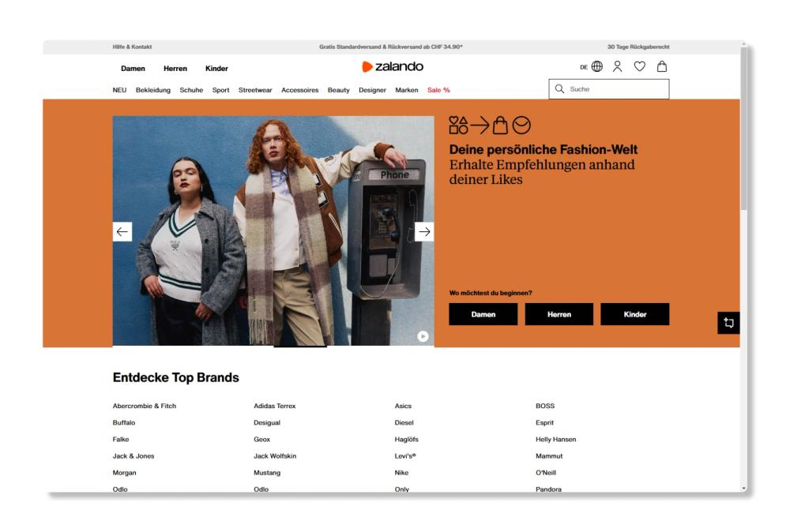Go to next carousel slide arrow
The width and height of the screenshot is (790, 532).
click(424, 231)
